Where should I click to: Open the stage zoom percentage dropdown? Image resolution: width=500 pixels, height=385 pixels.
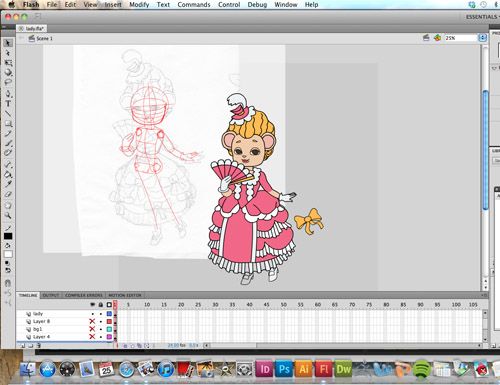point(482,38)
